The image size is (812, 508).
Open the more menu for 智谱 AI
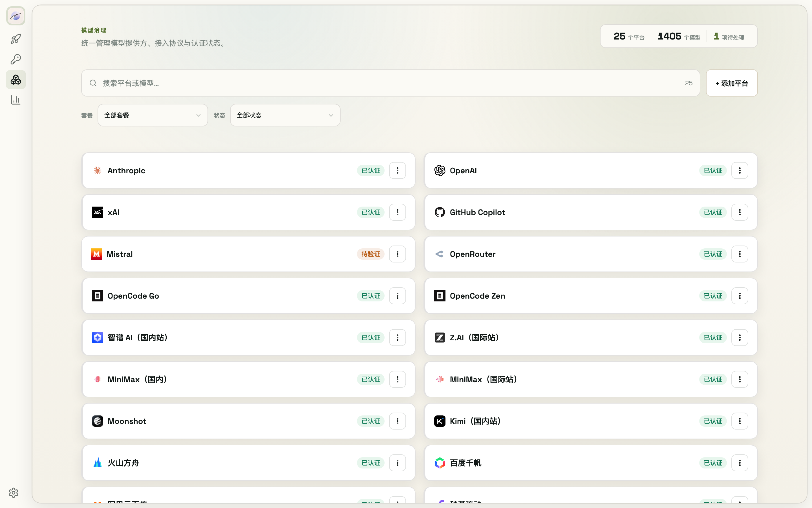pyautogui.click(x=398, y=338)
